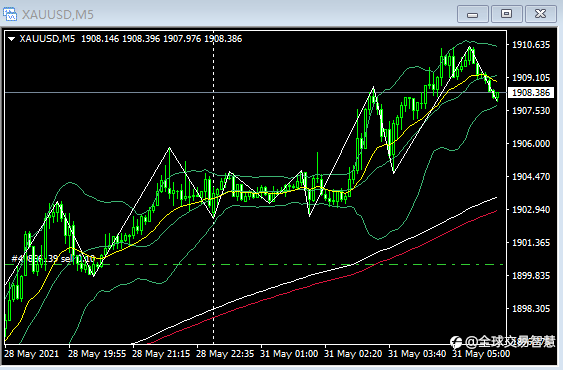Click the 1904.470 price scale value

531,177
